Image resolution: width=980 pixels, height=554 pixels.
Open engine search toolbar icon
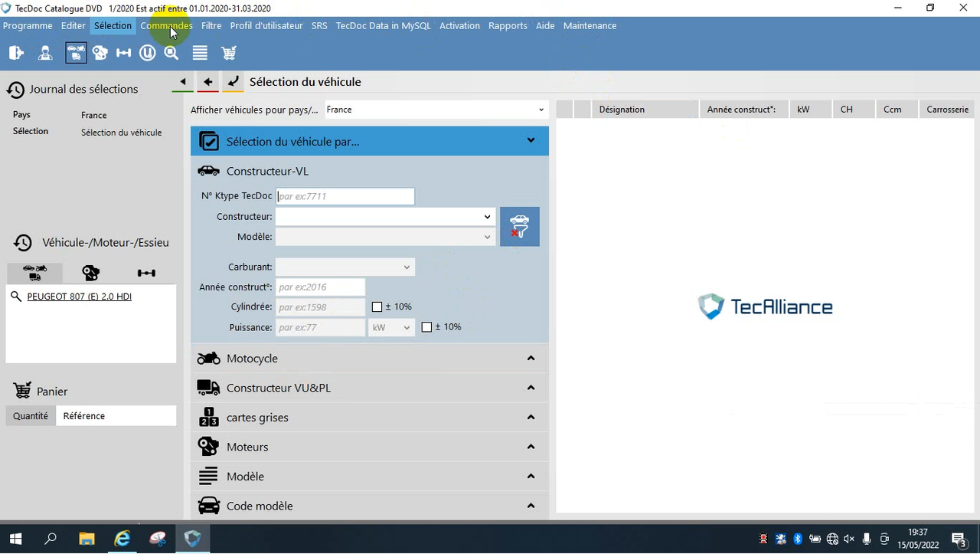[100, 53]
